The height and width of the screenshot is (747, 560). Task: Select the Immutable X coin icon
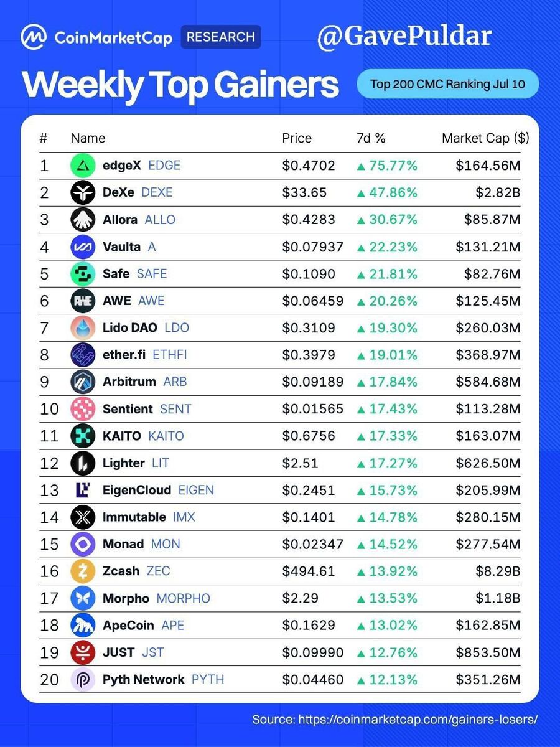pyautogui.click(x=83, y=517)
